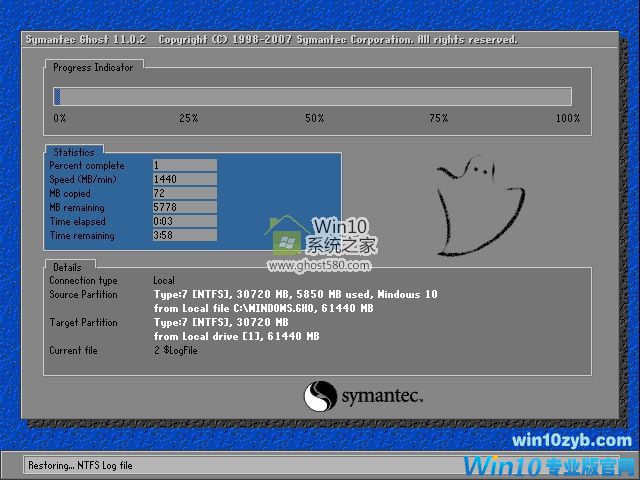Click the blue progress bar fill

tap(57, 96)
